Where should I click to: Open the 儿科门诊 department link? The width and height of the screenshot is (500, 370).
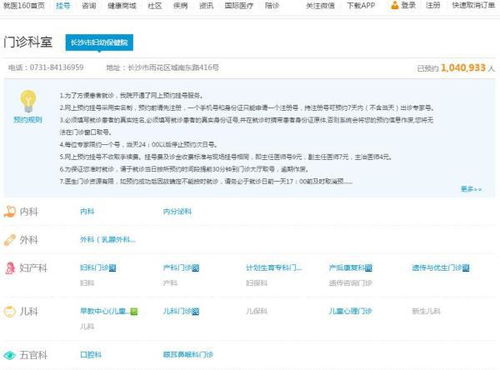pyautogui.click(x=178, y=312)
